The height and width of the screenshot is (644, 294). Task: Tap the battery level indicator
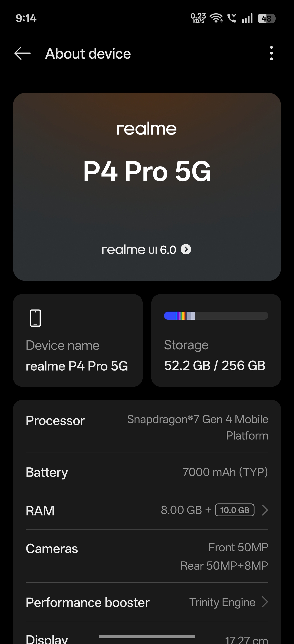click(x=266, y=18)
